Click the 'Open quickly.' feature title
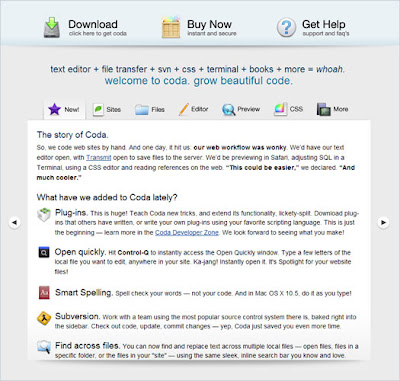Screen dimensions: 400x381 [x=80, y=252]
